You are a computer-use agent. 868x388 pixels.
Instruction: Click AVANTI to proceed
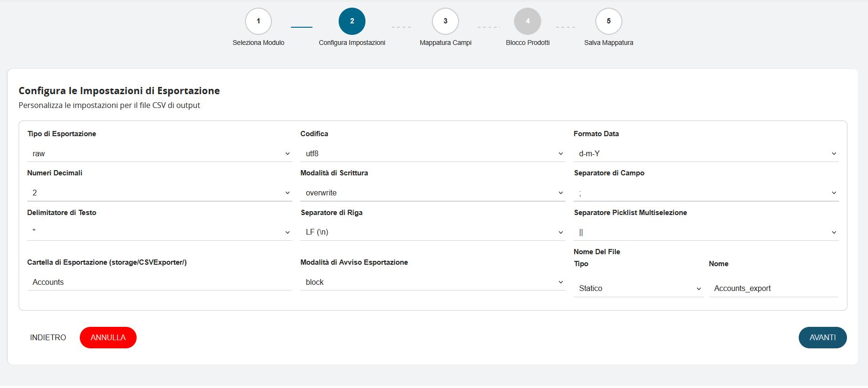click(x=822, y=338)
